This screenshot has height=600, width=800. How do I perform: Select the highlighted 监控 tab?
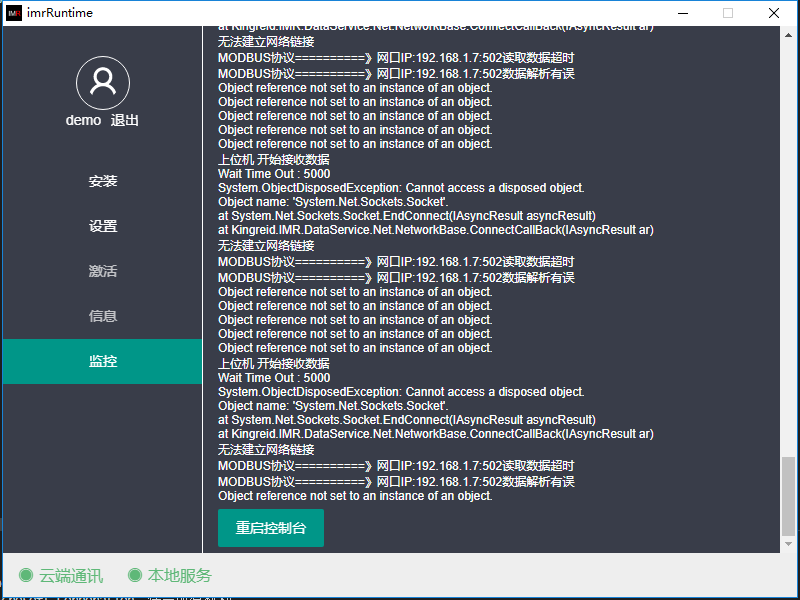point(103,361)
